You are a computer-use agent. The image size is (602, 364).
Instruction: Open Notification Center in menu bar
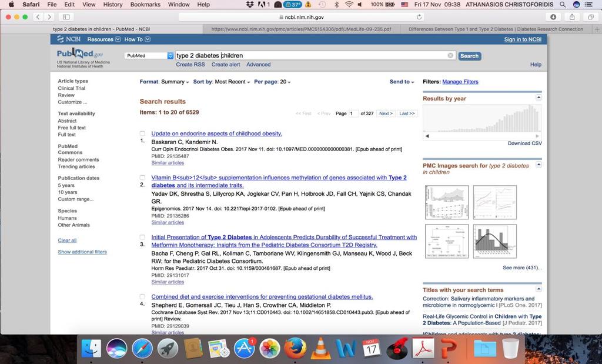point(588,5)
